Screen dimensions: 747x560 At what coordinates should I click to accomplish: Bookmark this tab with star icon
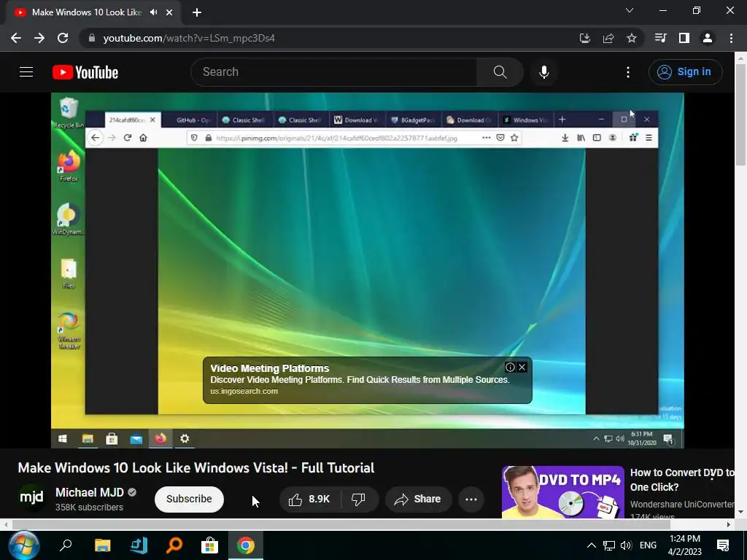point(632,38)
